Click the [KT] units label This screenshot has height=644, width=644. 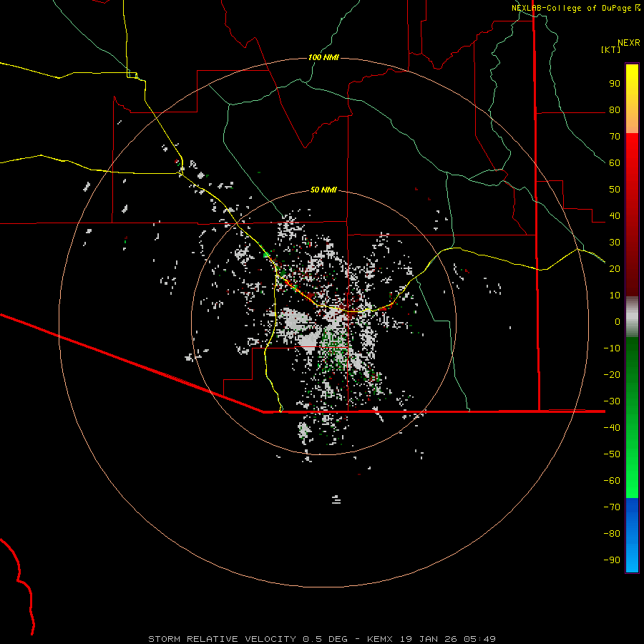pos(611,49)
